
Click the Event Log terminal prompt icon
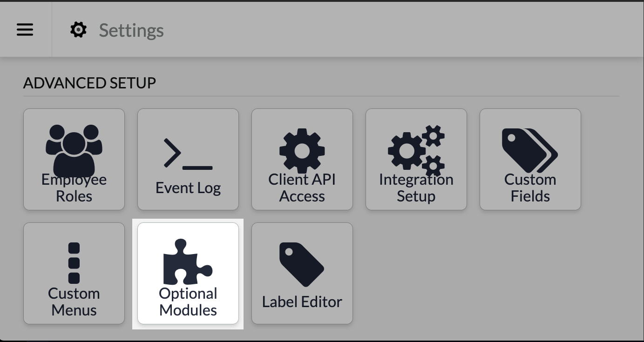188,153
